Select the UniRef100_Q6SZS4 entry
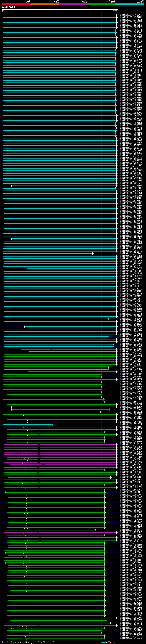The image size is (146, 644). tap(131, 256)
